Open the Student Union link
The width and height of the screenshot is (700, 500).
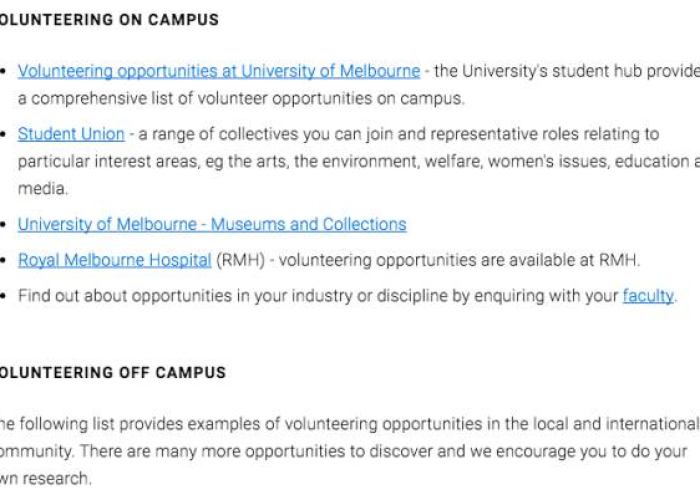[x=71, y=134]
